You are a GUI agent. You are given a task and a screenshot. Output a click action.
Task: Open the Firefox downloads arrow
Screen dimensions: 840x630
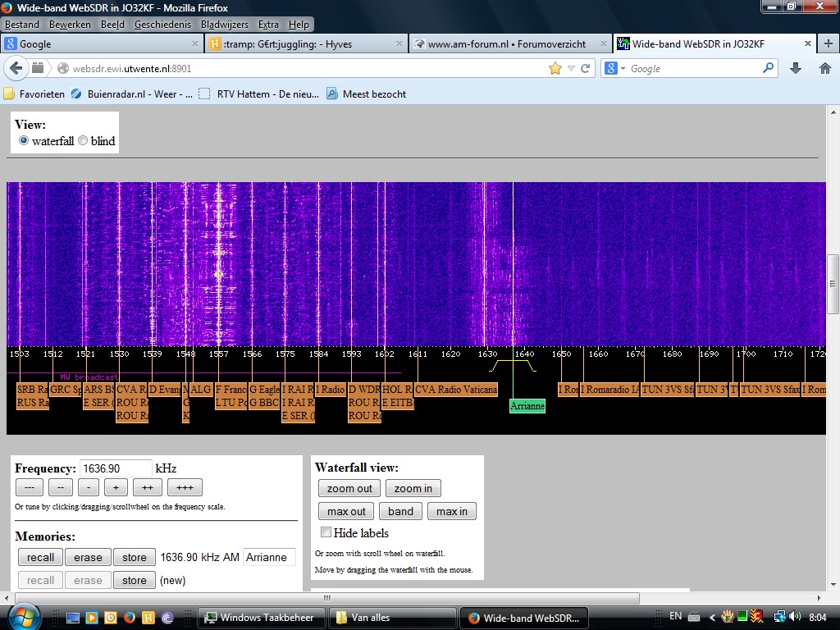pos(795,69)
